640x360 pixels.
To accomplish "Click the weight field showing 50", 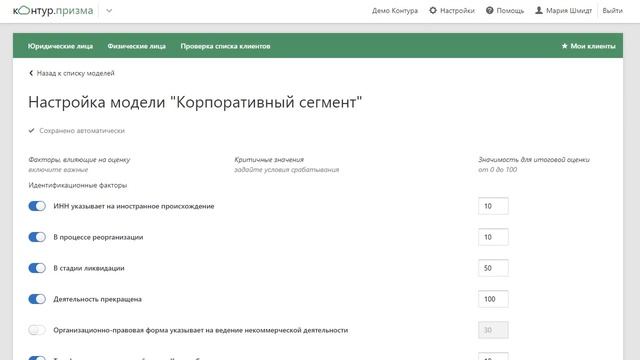I will pos(493,268).
